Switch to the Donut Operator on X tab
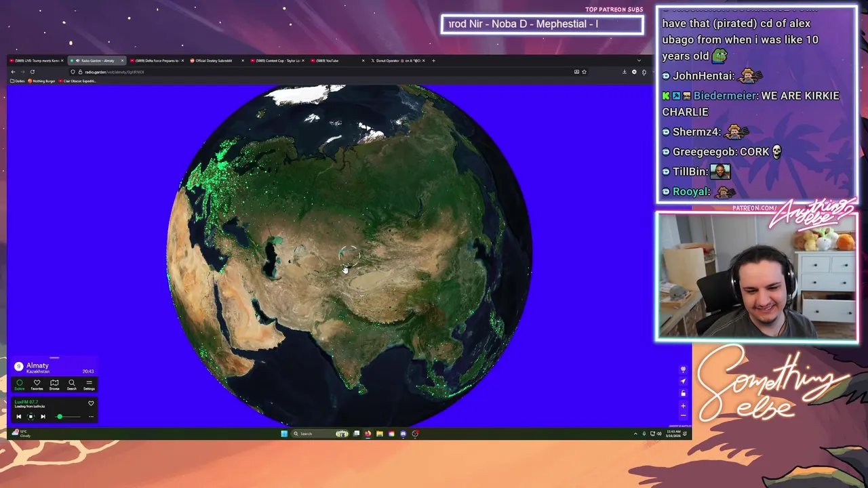Screen dimensions: 868x488 (397, 60)
